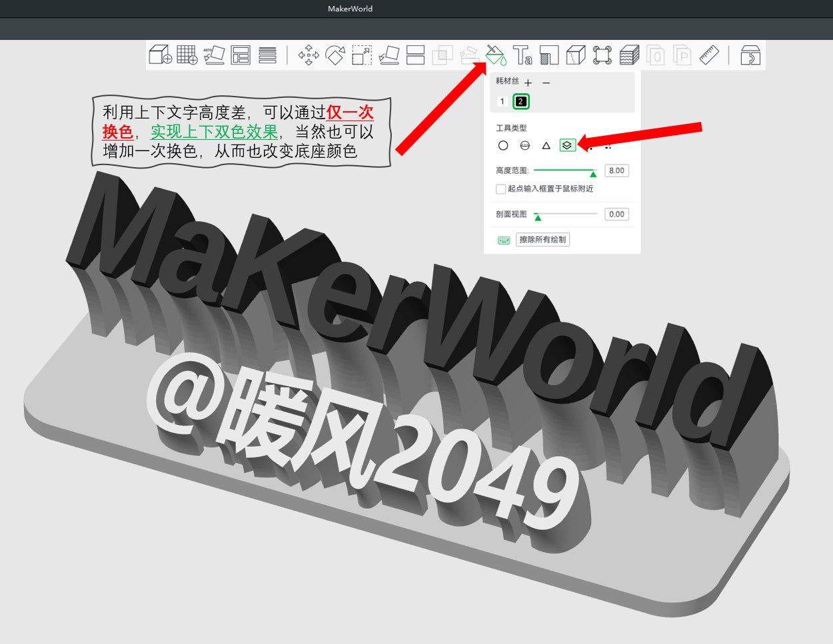The height and width of the screenshot is (644, 833).
Task: Enable the 起点输入框置于鼠标附近 checkbox
Action: tap(501, 189)
